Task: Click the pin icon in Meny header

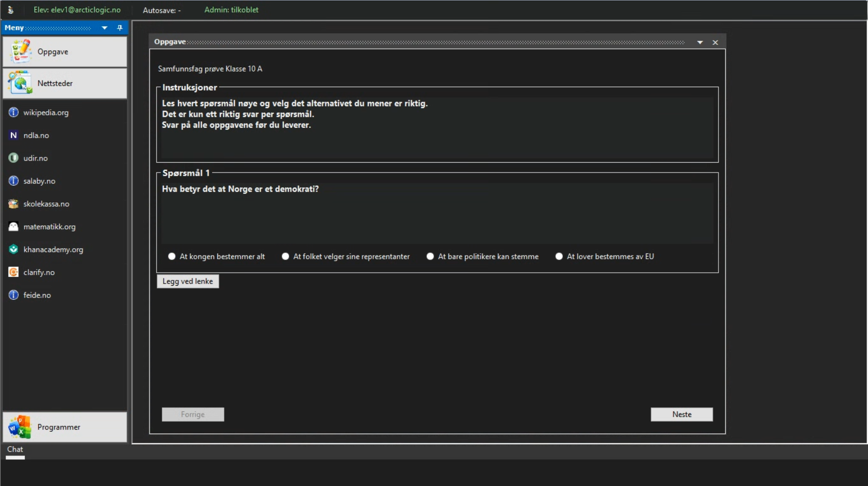Action: pos(120,28)
